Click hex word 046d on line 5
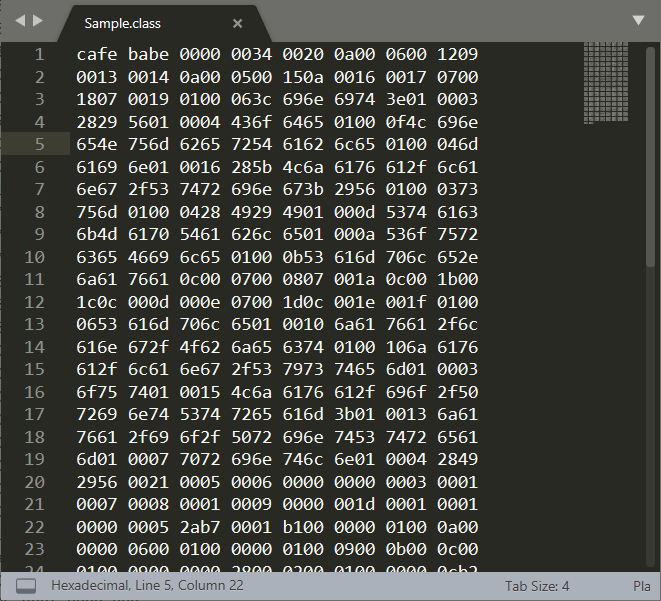 click(x=457, y=144)
